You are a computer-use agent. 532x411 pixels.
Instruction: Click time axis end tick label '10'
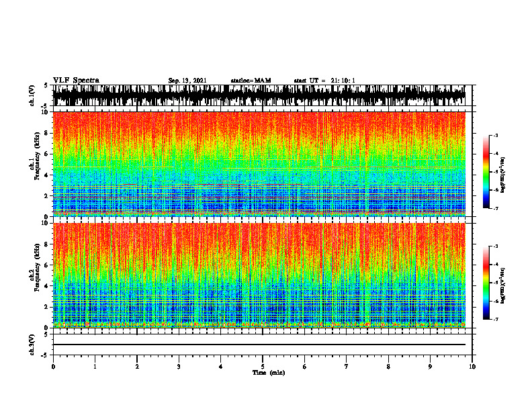[472, 367]
